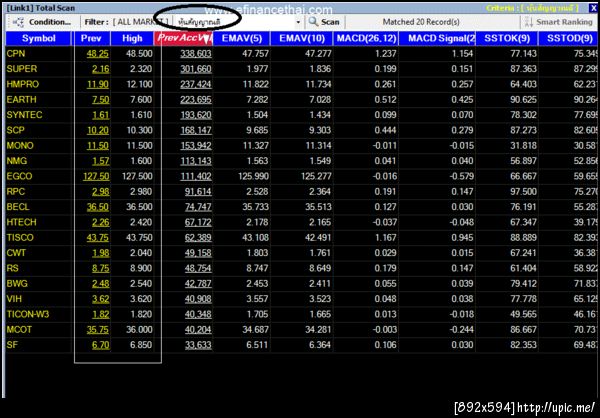Sort by PrevAccVol column header
The image size is (600, 418).
point(184,38)
